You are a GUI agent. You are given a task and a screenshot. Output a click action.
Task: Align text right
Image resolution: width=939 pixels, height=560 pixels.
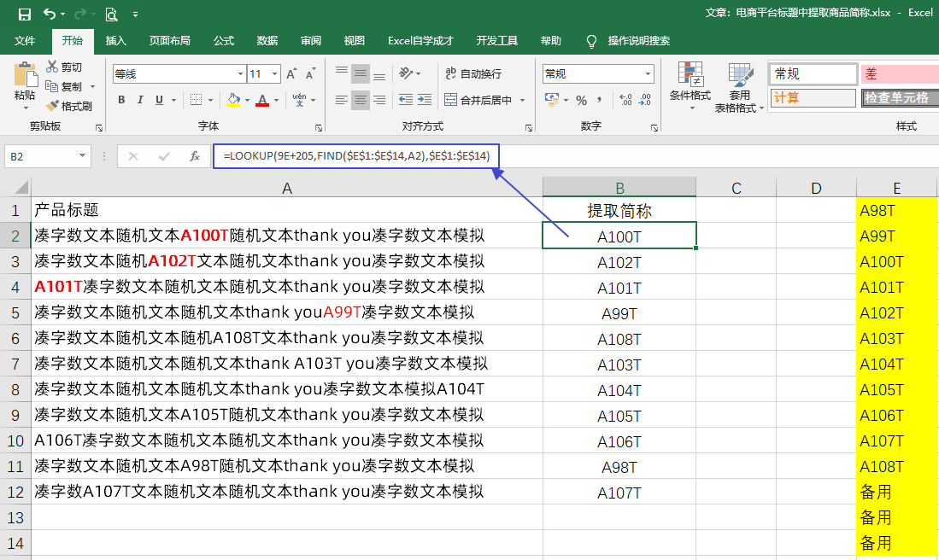tap(379, 100)
